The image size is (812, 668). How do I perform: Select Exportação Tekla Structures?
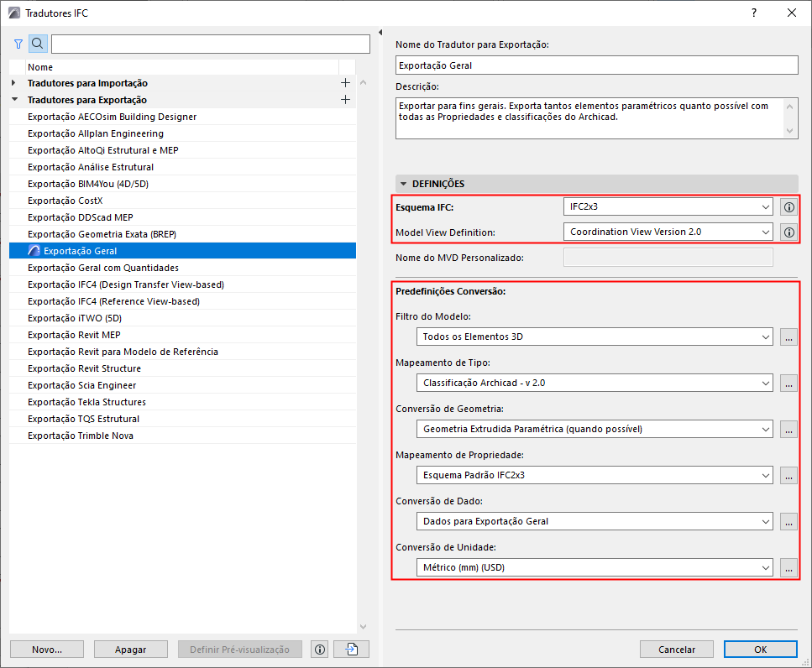click(182, 402)
